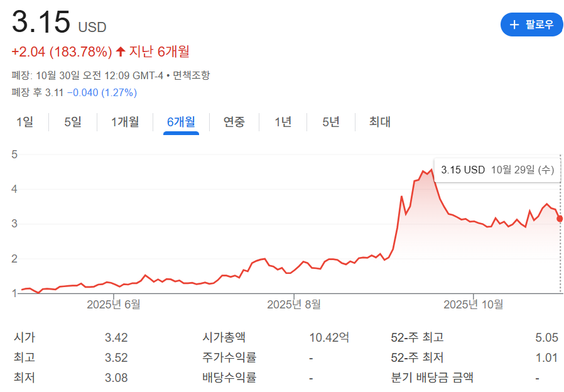Click the red up arrow icon
This screenshot has width=564, height=392.
click(x=121, y=52)
